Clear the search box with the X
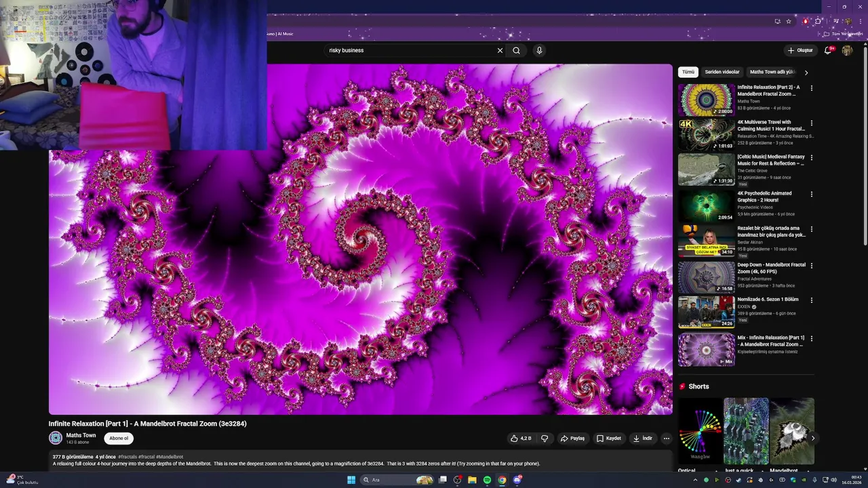Viewport: 868px width, 488px height. pos(500,50)
